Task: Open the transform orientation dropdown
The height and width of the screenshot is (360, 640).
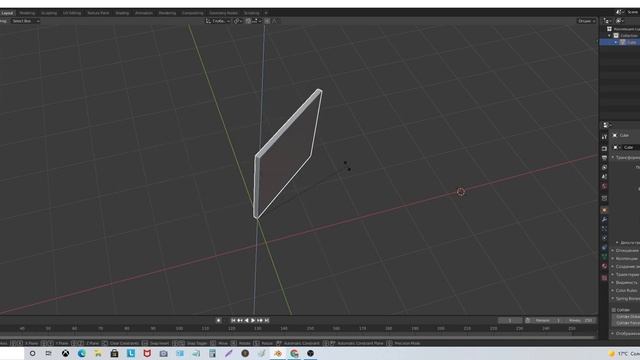Action: tap(218, 21)
